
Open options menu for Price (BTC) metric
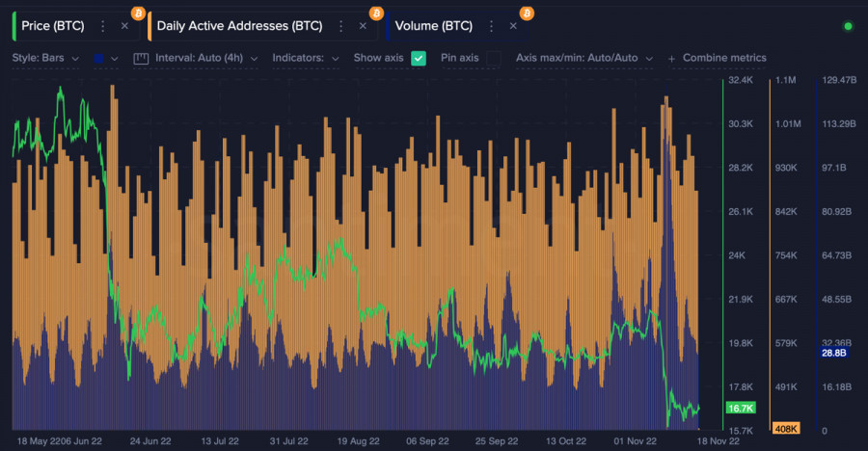point(103,26)
